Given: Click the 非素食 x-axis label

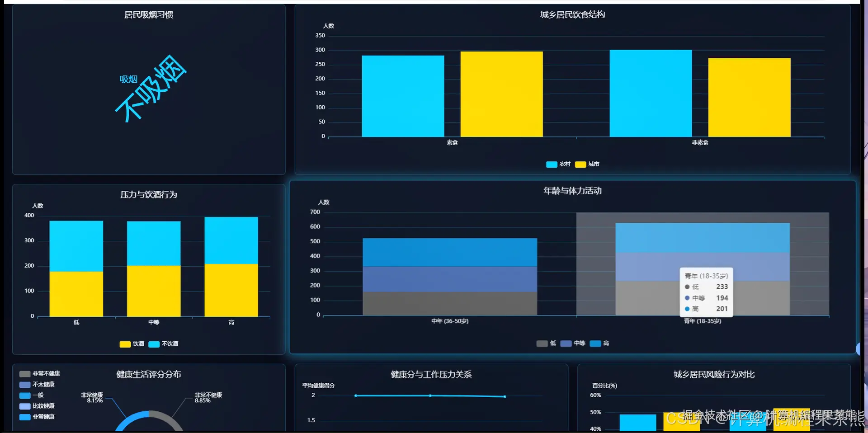Looking at the screenshot, I should click(700, 142).
